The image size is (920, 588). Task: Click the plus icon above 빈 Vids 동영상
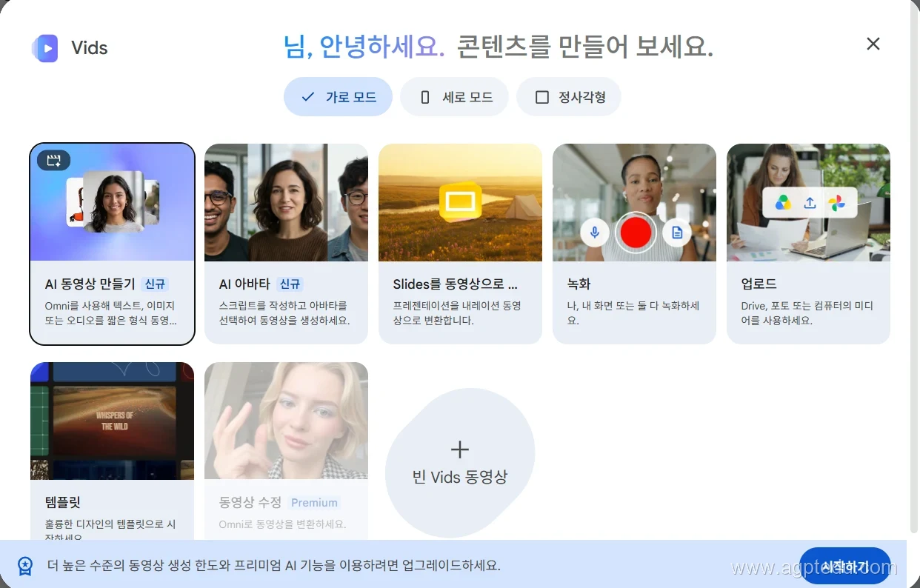click(460, 450)
